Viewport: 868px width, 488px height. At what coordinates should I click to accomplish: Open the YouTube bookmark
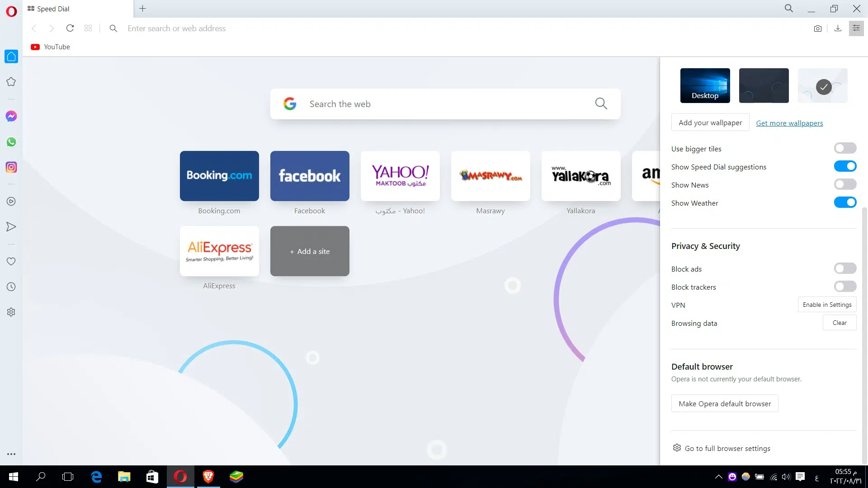pyautogui.click(x=50, y=47)
